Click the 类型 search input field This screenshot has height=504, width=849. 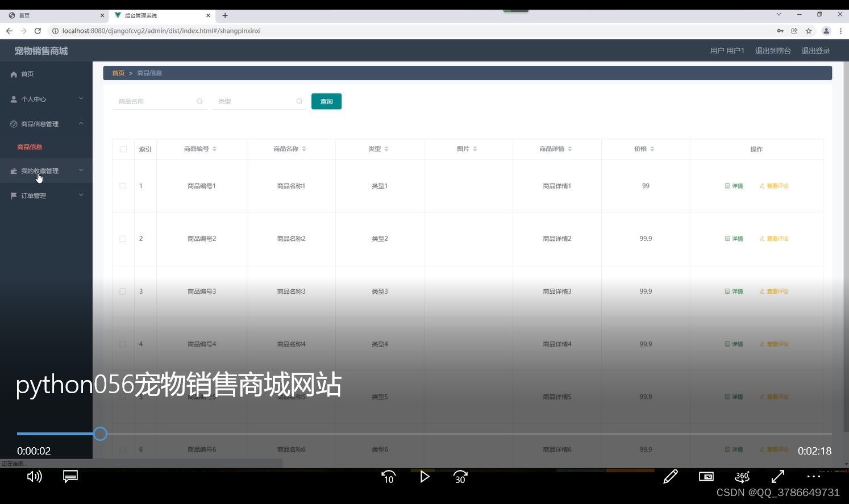259,101
